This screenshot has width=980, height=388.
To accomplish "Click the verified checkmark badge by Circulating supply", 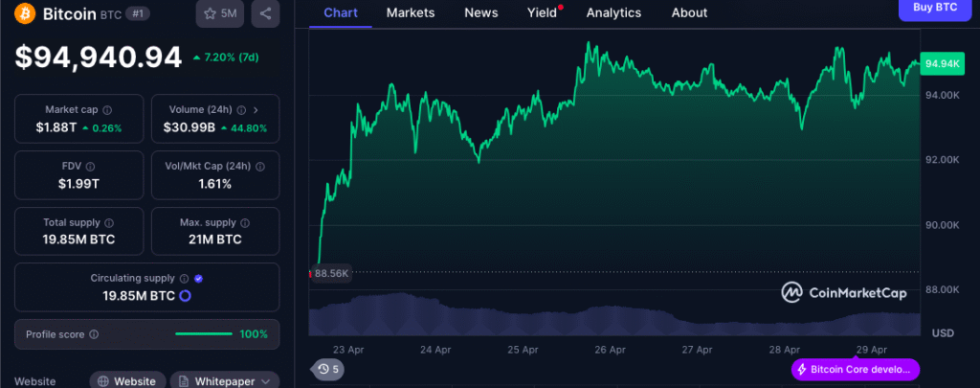I will tap(199, 279).
